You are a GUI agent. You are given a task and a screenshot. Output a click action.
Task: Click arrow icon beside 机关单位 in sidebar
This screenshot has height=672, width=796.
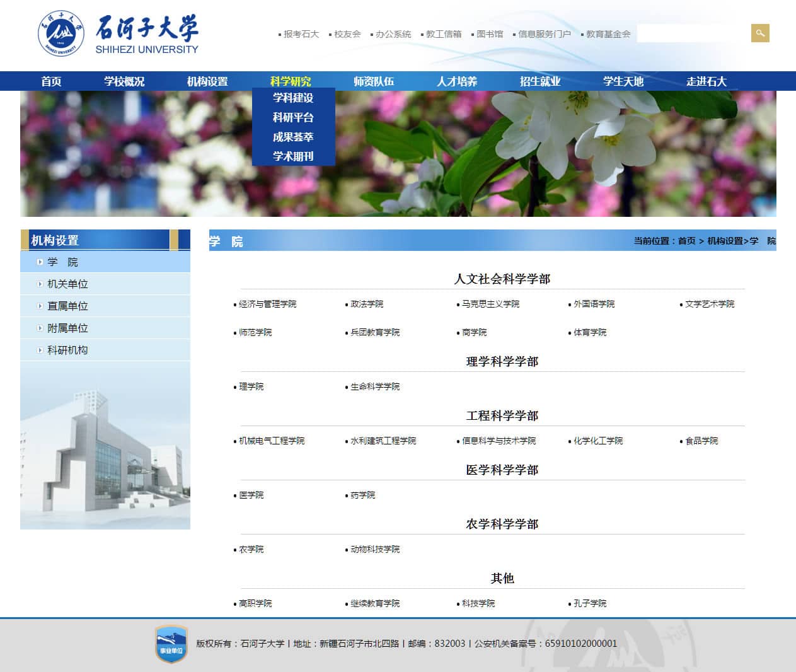(x=40, y=284)
